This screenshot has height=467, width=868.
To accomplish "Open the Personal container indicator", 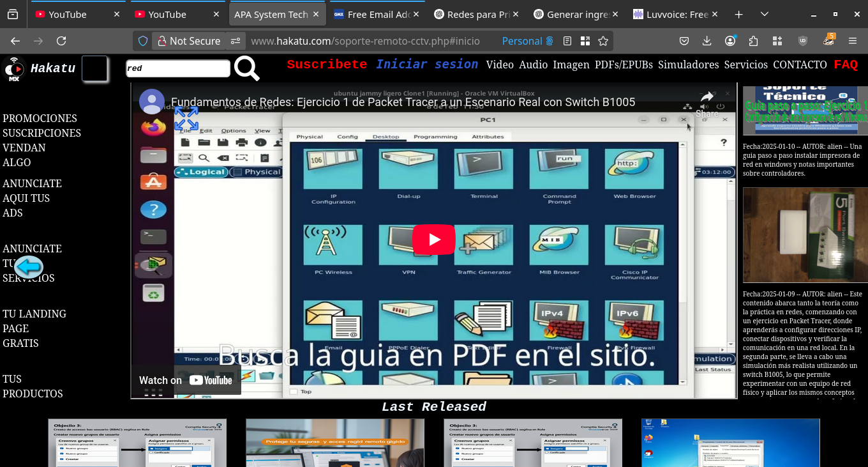I will click(527, 41).
